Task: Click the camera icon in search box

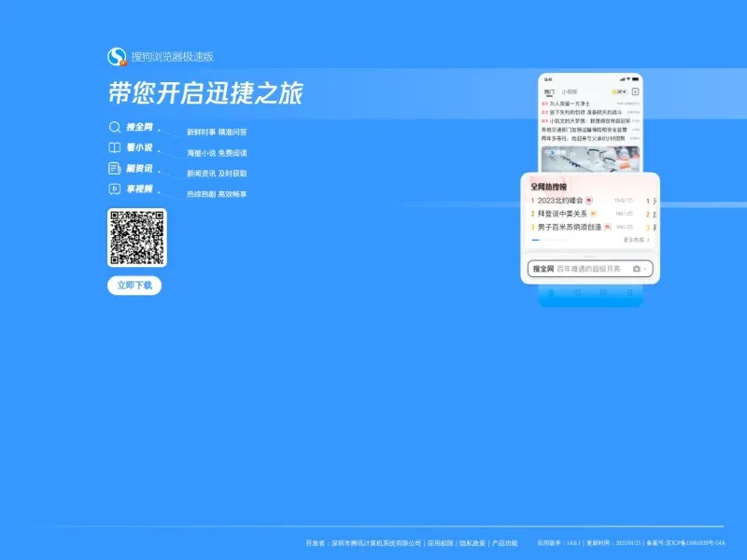Action: 636,269
